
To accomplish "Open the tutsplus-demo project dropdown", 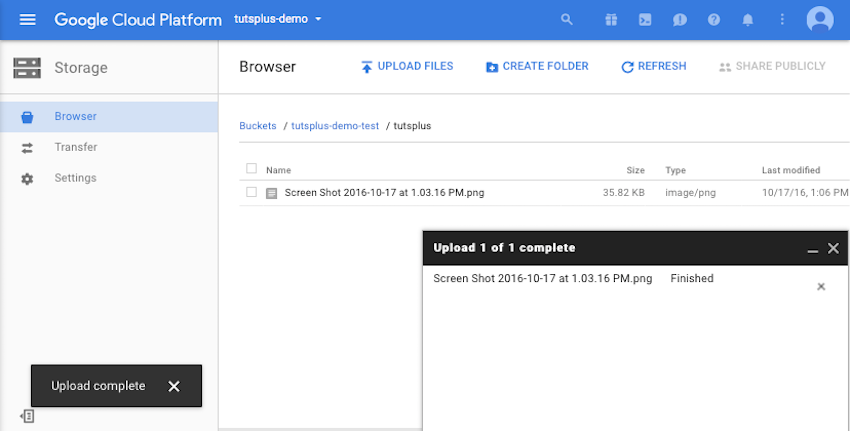I will coord(278,19).
